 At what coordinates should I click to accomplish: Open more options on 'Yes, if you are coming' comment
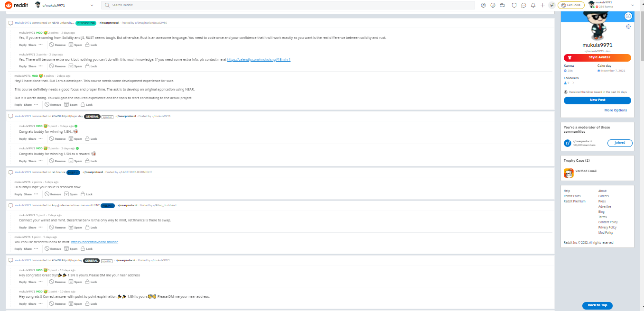click(x=41, y=45)
